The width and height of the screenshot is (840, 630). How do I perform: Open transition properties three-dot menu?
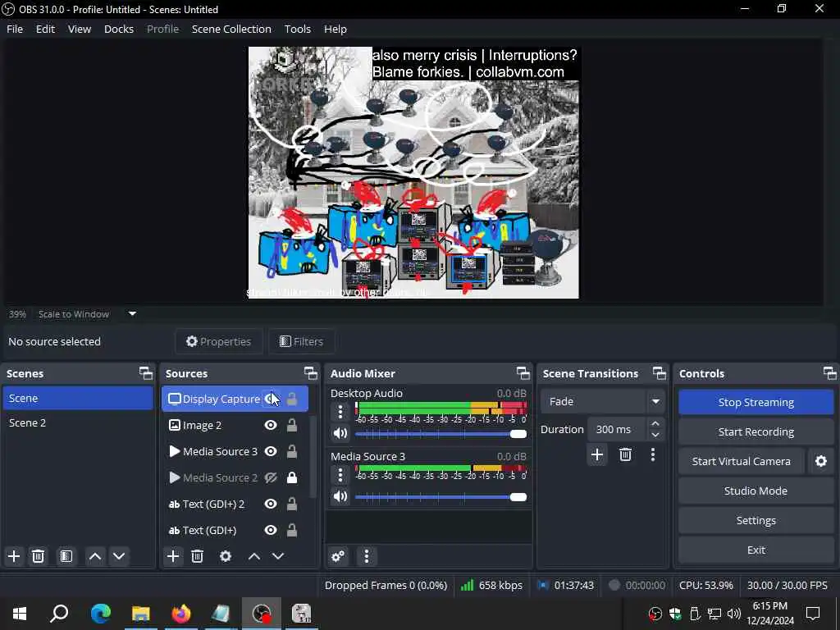(652, 454)
